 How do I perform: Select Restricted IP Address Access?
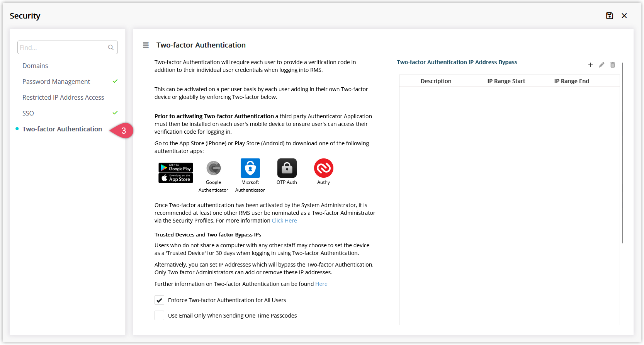point(63,97)
